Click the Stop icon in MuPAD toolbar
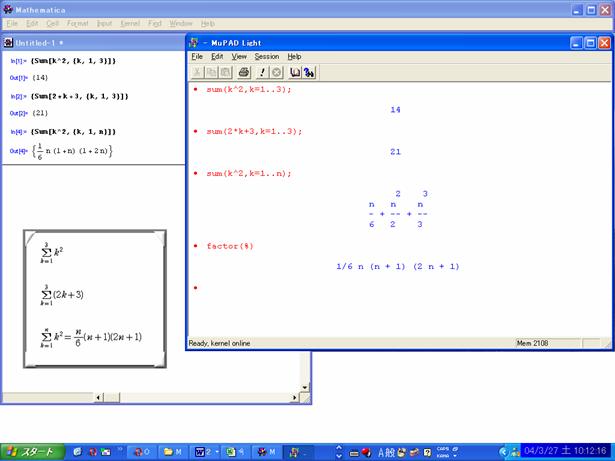Viewport: 615px width, 461px height. click(276, 73)
